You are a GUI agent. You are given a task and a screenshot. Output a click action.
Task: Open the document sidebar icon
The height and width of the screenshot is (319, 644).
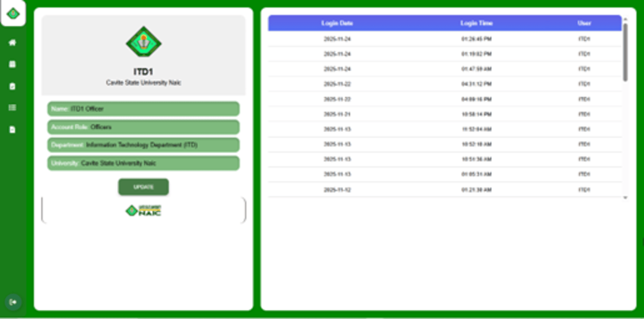[x=12, y=130]
